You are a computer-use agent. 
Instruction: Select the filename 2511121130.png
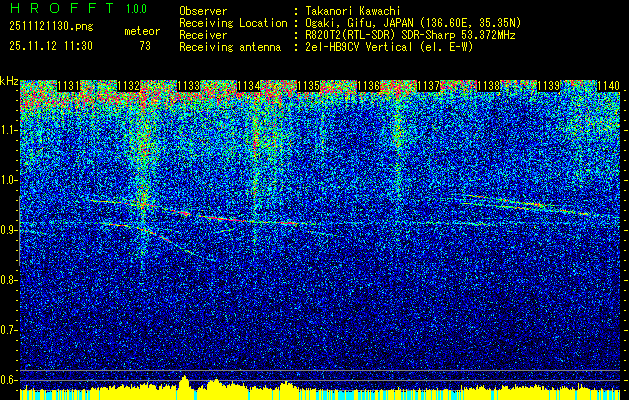[51, 27]
